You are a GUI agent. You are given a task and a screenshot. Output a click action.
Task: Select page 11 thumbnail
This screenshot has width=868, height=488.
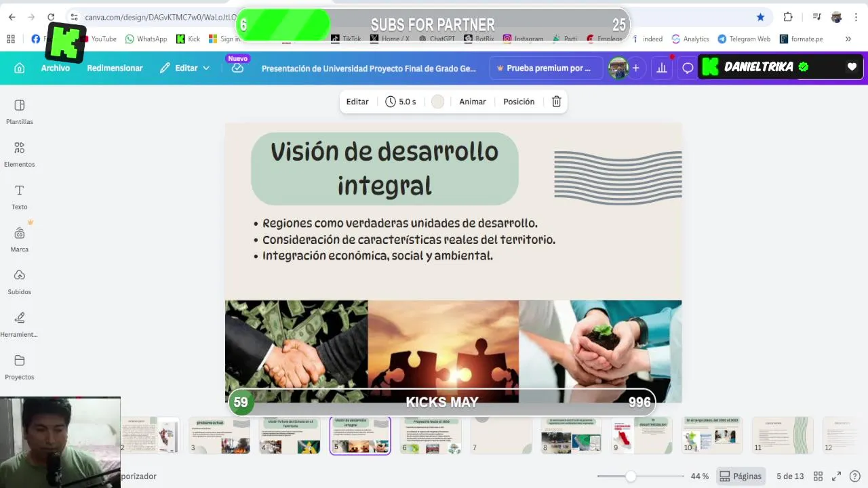pyautogui.click(x=783, y=435)
